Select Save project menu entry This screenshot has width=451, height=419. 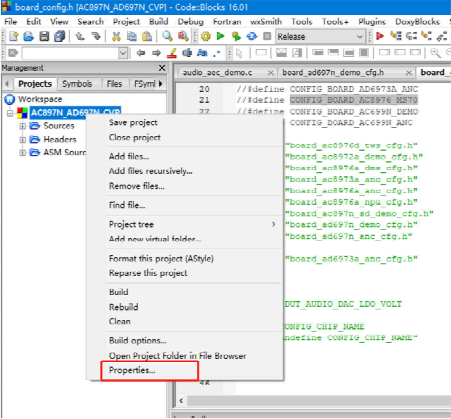coord(133,123)
